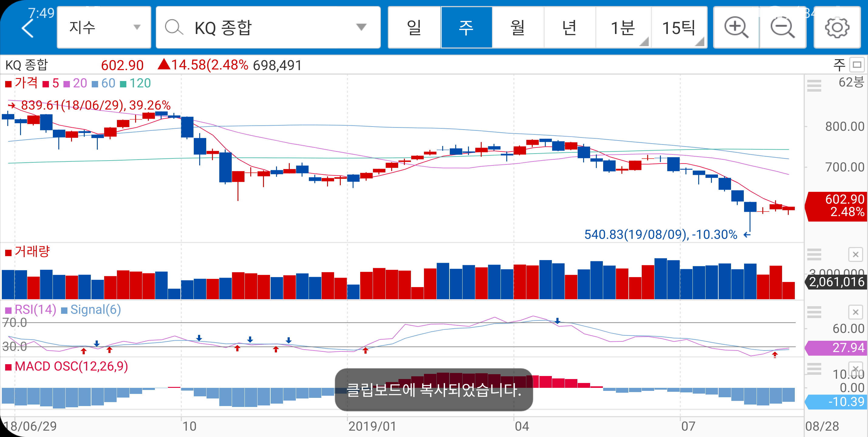The height and width of the screenshot is (437, 868).
Task: Click the 20 moving average color swatch
Action: pos(67,84)
